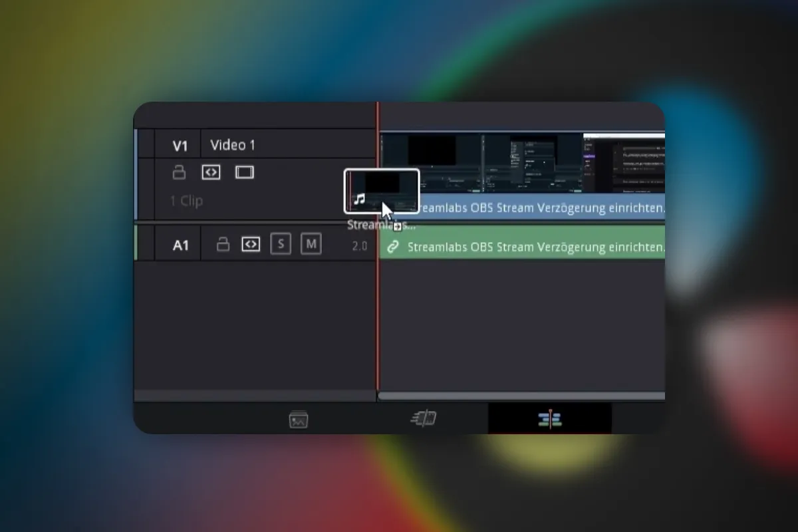Lock the V1 video track

pyautogui.click(x=179, y=172)
